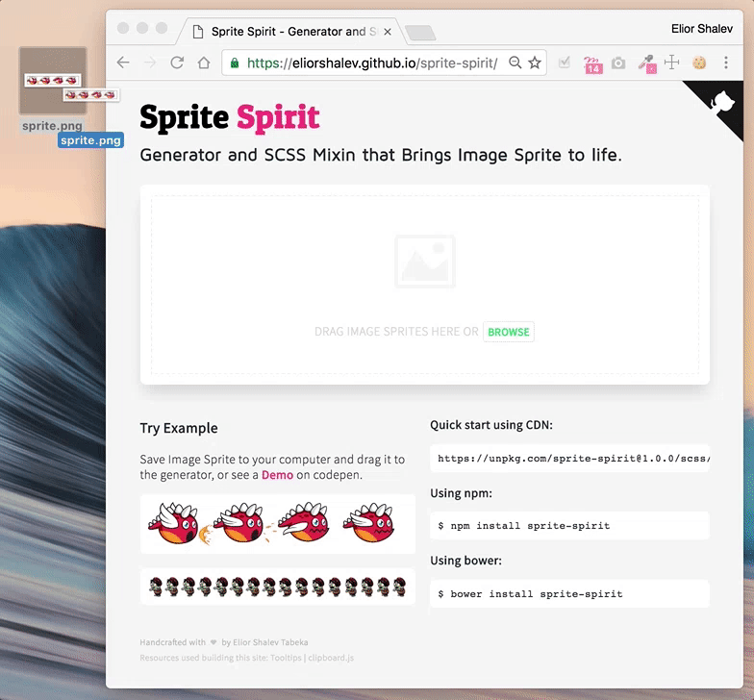This screenshot has width=754, height=700.
Task: Click the heart icon in footer
Action: coord(214,642)
